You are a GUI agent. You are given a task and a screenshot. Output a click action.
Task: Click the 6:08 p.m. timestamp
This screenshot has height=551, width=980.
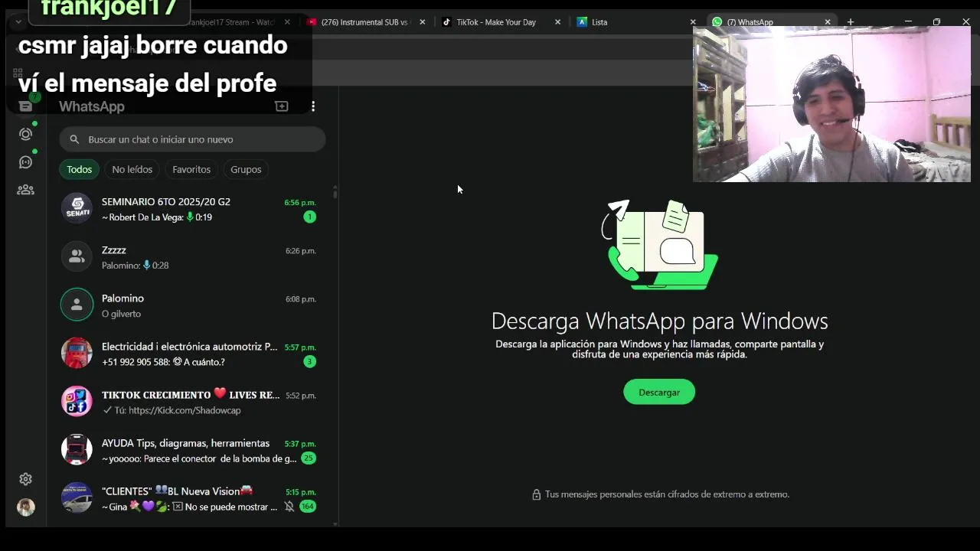[x=301, y=299]
